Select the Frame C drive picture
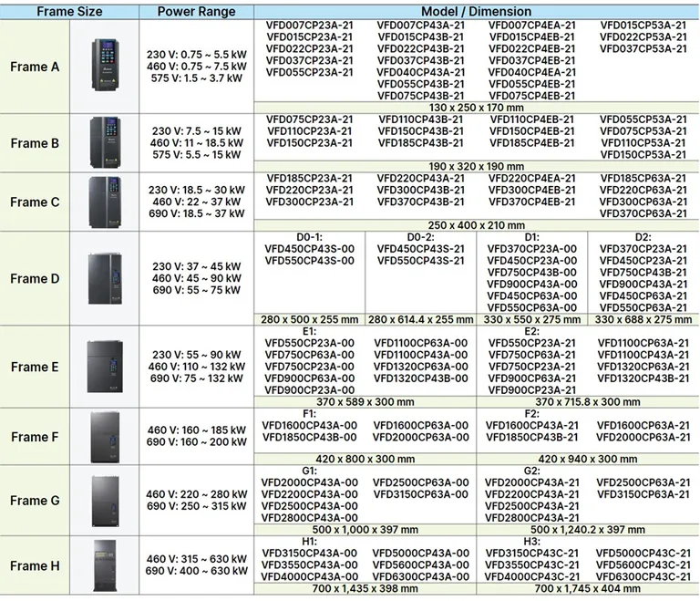Viewport: 700px width, 601px height. [105, 202]
